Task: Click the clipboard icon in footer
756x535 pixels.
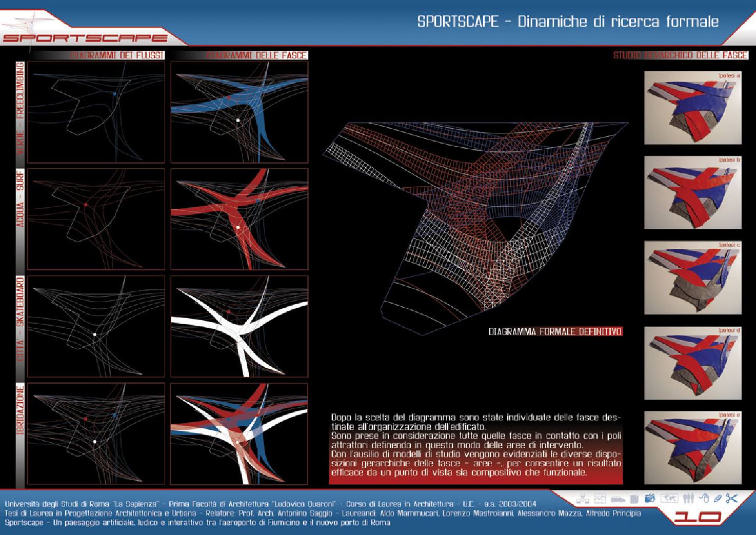Action: 634,498
